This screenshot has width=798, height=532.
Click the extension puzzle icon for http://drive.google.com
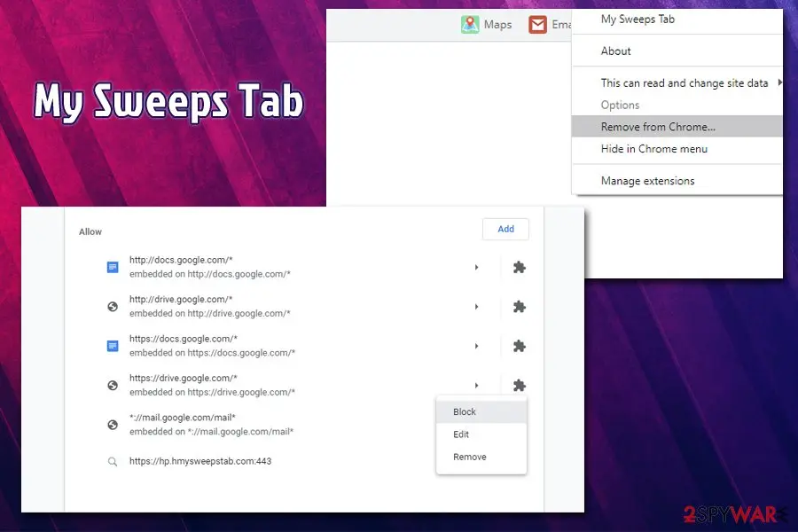click(x=519, y=307)
